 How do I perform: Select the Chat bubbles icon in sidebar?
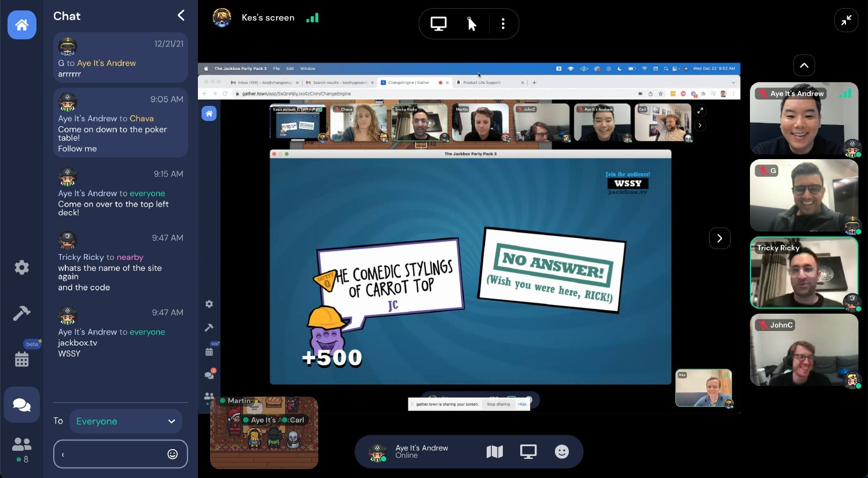pos(22,405)
